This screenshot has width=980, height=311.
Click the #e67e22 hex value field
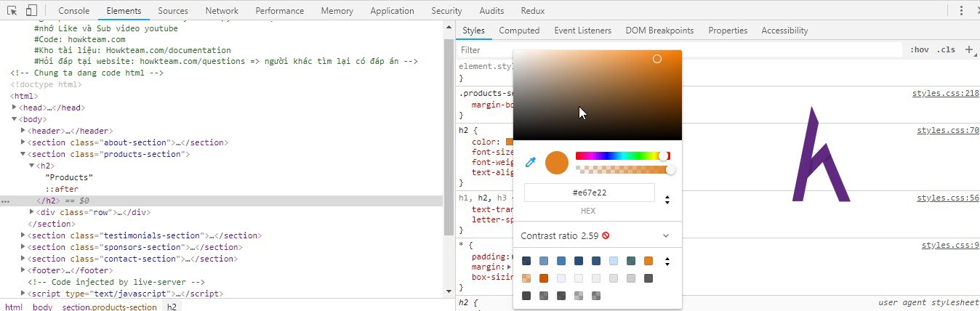(589, 193)
